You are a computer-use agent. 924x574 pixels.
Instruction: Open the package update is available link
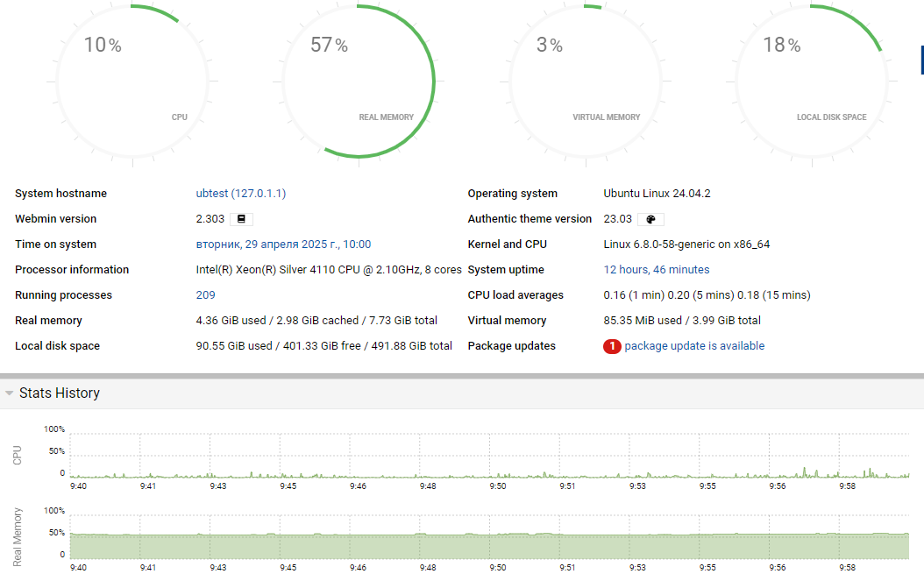tap(694, 346)
